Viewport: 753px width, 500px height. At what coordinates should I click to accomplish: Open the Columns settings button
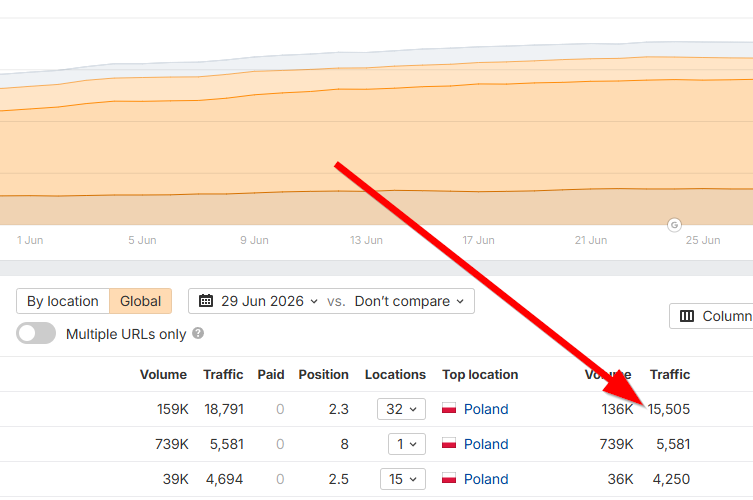[712, 316]
